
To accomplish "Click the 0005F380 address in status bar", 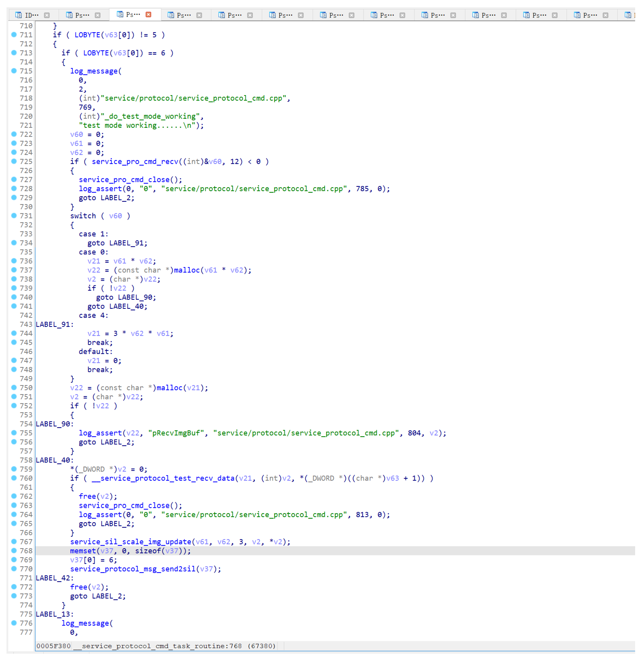I will coord(53,646).
